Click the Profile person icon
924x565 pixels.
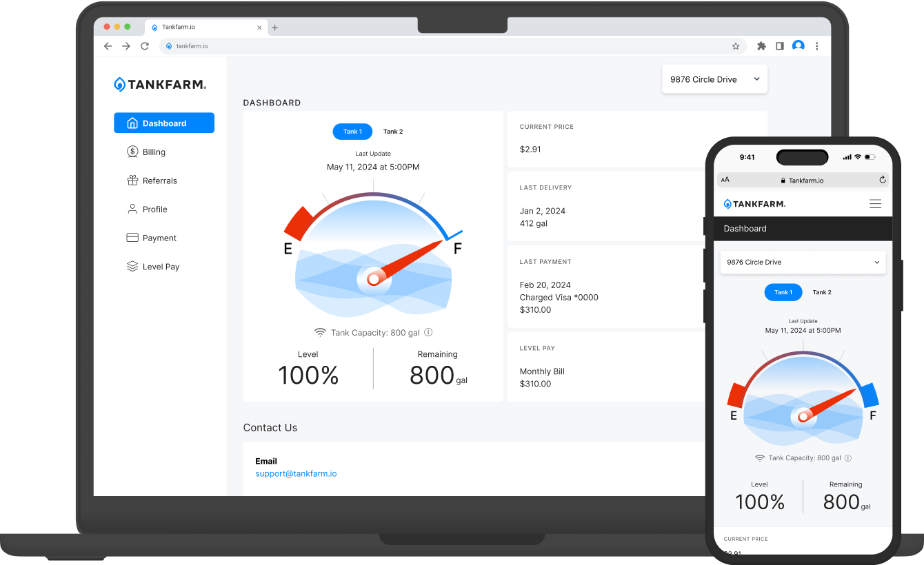132,209
